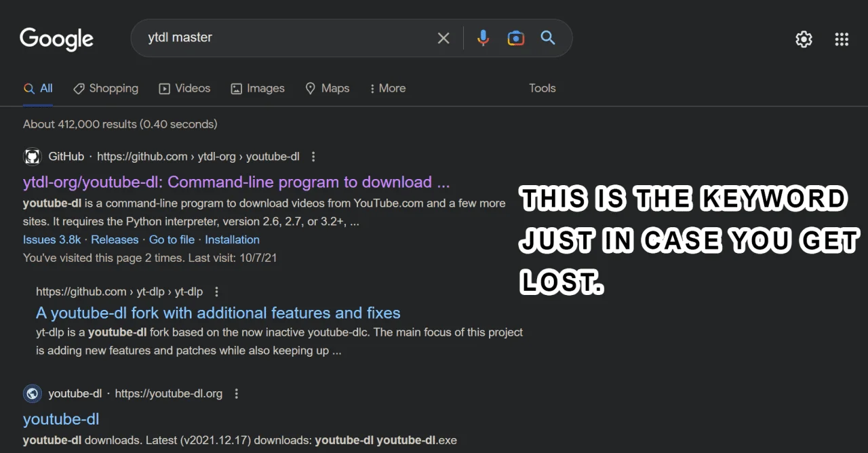The height and width of the screenshot is (453, 868).
Task: Open Google settings gear
Action: coord(804,39)
